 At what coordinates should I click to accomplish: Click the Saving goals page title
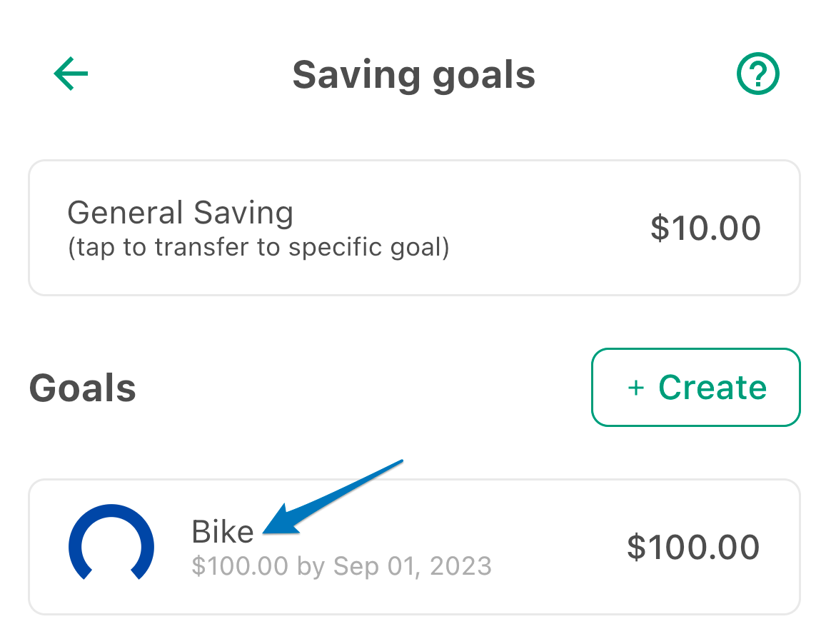414,76
